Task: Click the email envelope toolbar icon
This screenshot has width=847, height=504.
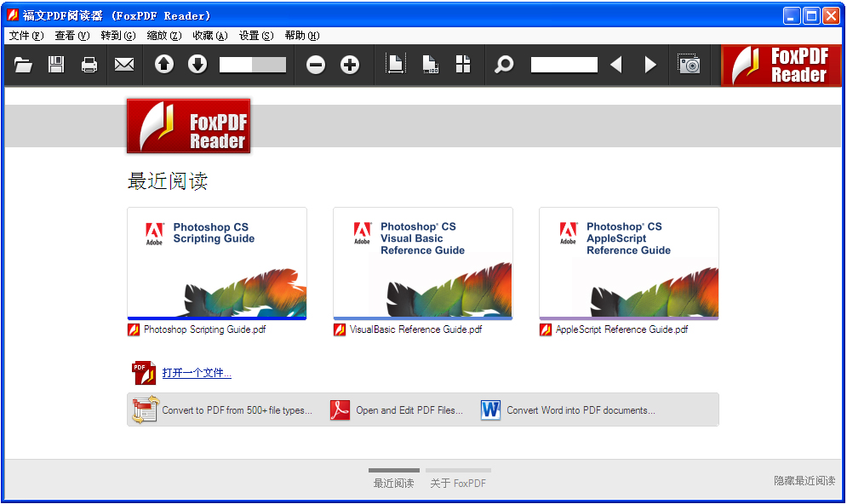Action: pos(124,65)
